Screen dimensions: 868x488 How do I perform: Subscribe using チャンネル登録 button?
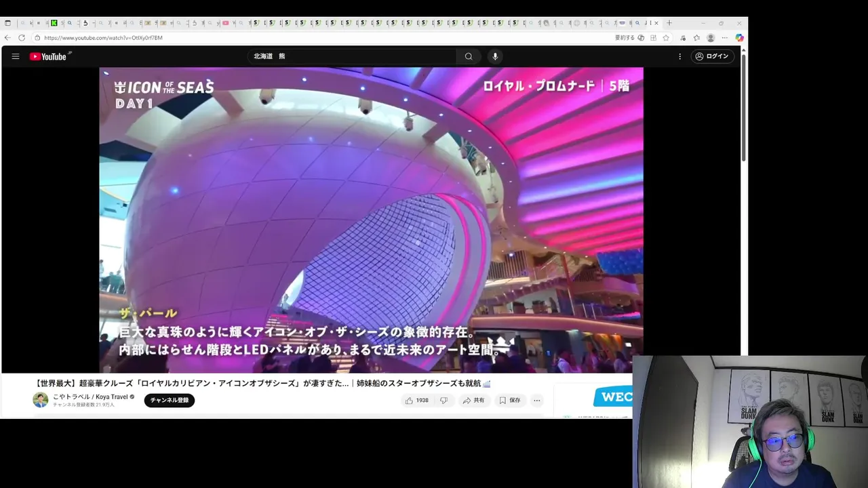pos(170,401)
